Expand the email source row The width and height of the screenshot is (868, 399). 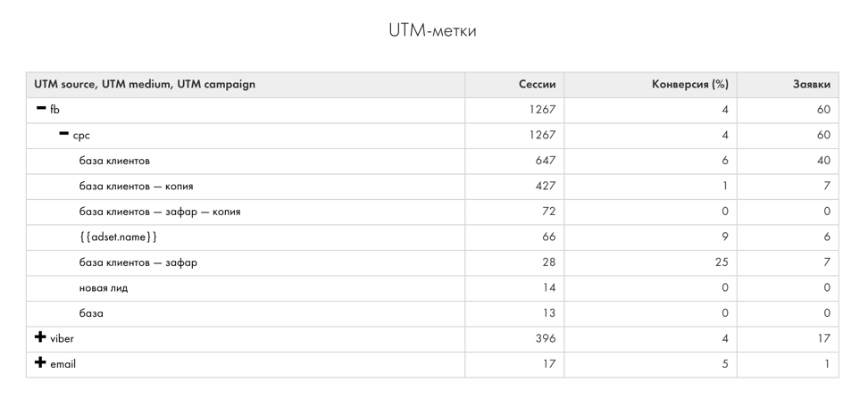click(40, 363)
